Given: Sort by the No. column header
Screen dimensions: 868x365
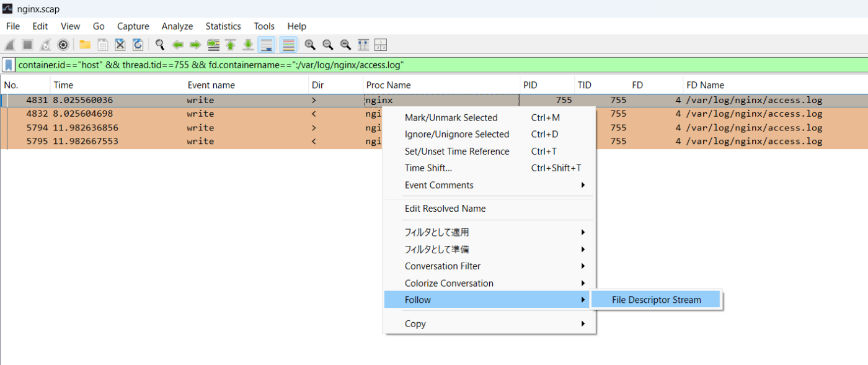Looking at the screenshot, I should [25, 85].
